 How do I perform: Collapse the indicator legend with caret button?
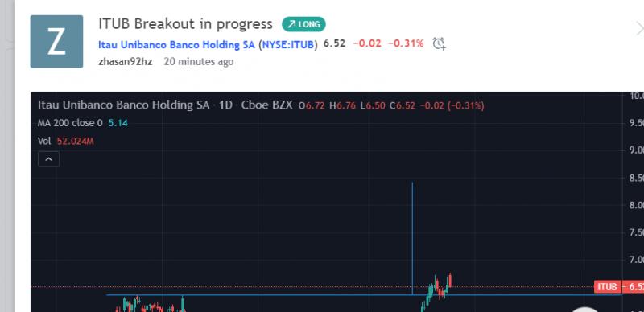pos(48,159)
